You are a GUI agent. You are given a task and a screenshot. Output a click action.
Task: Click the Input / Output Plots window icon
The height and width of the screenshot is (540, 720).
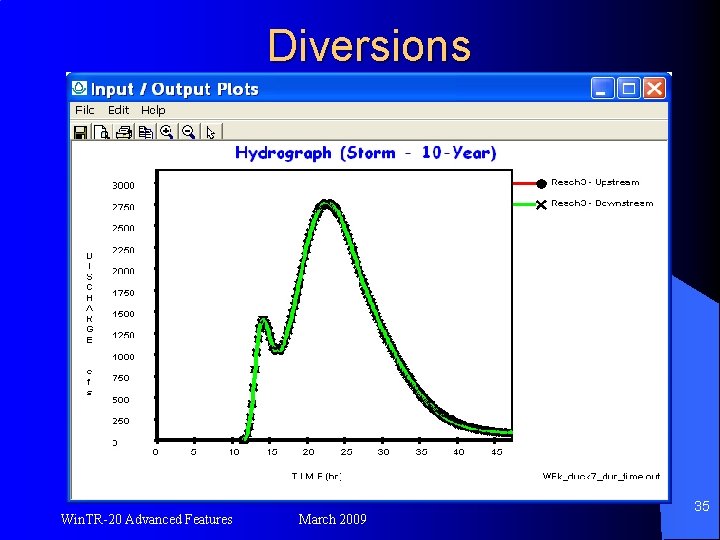click(x=79, y=88)
